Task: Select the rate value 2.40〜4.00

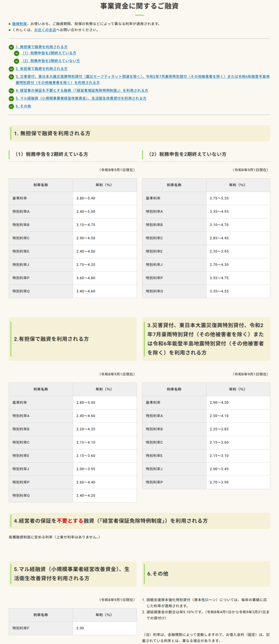Action: click(86, 252)
